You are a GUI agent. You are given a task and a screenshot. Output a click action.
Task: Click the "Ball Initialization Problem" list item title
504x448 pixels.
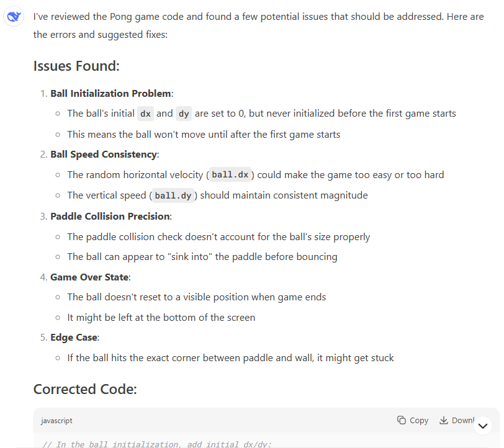tap(110, 94)
